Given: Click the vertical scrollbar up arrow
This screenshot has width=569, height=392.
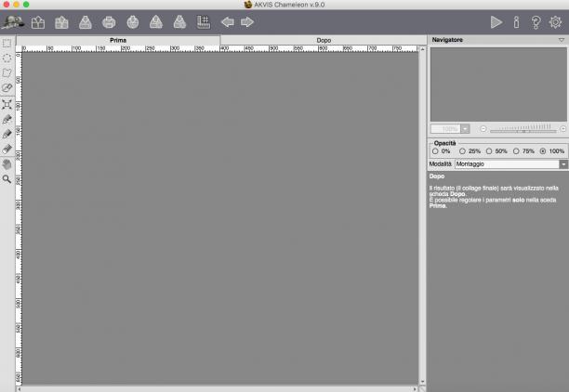Looking at the screenshot, I should pos(422,49).
